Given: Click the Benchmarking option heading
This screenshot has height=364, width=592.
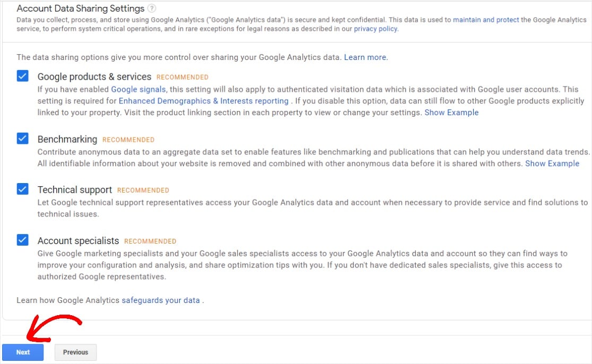Looking at the screenshot, I should (x=67, y=140).
